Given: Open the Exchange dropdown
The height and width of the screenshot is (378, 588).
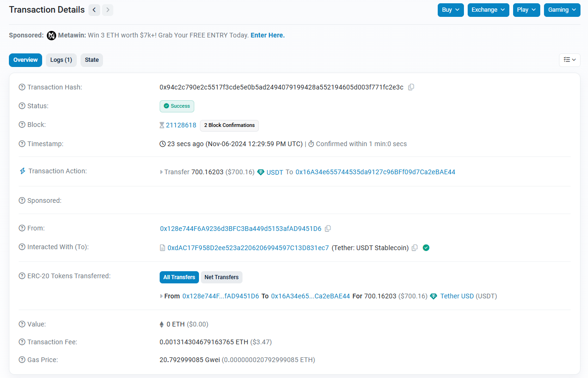Looking at the screenshot, I should point(488,10).
